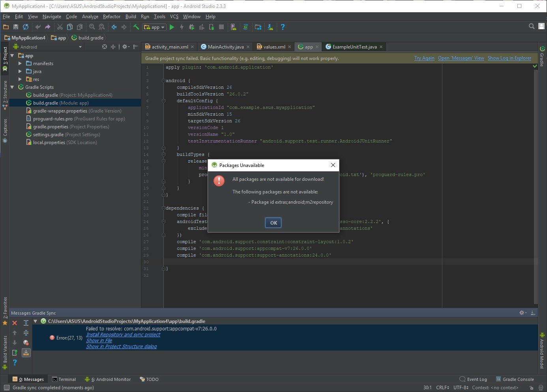Expand the java folder
Screen dimensions: 547x392
[20, 71]
